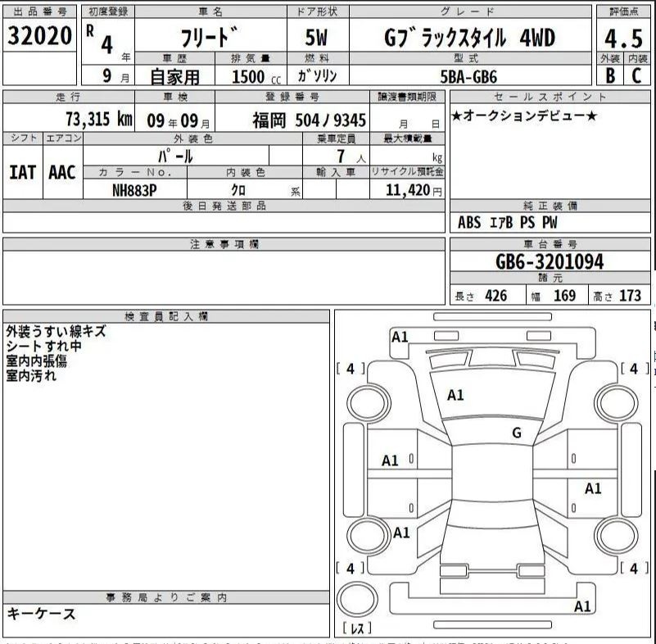This screenshot has width=656, height=644.
Task: Click displacement value 1500 cc
Action: (x=256, y=77)
